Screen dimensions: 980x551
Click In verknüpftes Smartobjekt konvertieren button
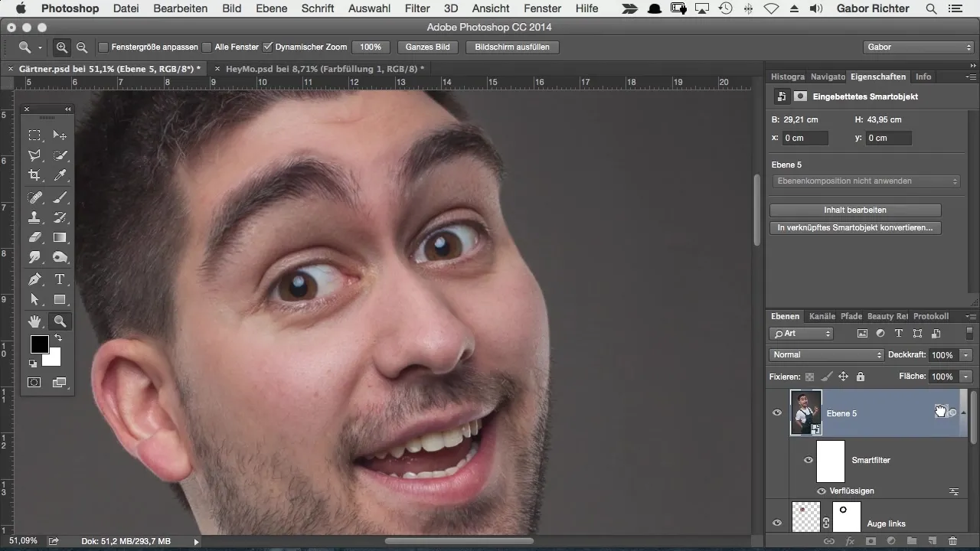click(x=855, y=228)
